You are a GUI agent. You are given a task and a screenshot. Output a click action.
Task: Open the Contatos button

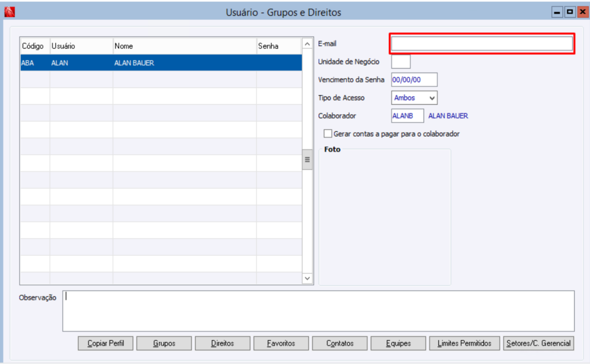[340, 344]
